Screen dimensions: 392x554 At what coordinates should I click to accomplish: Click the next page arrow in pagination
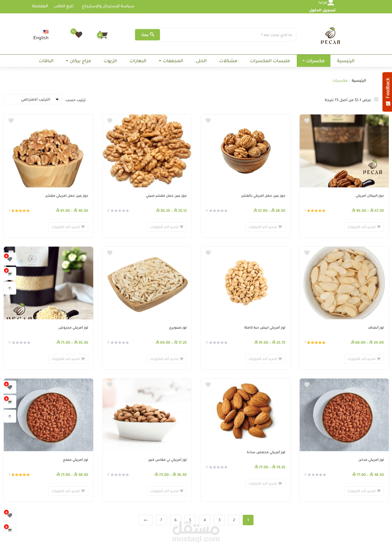tap(146, 520)
